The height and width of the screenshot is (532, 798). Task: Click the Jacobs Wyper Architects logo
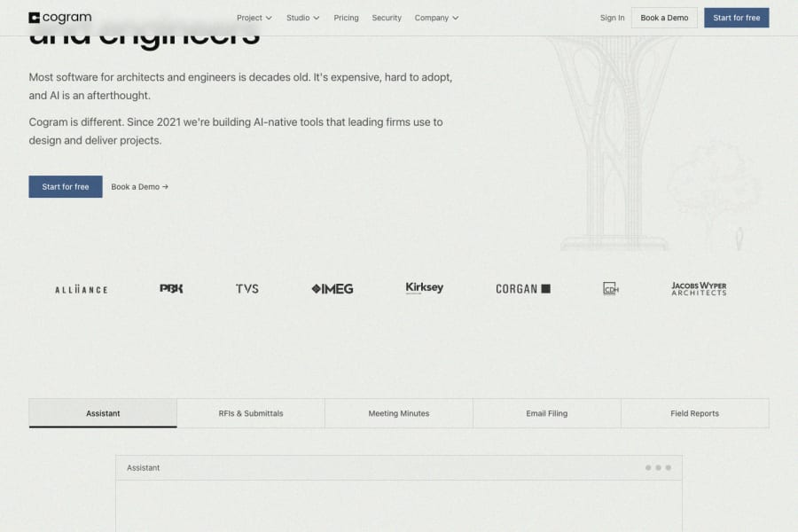tap(698, 287)
